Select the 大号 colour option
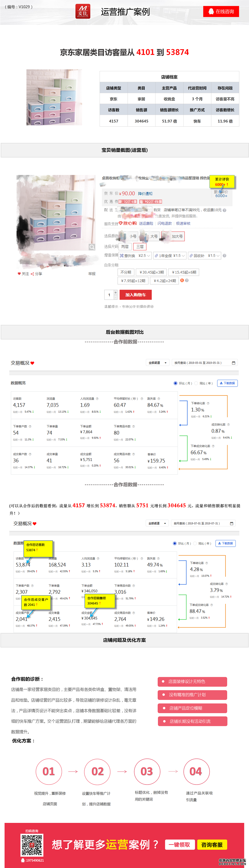The image size is (249, 868). [x=149, y=236]
